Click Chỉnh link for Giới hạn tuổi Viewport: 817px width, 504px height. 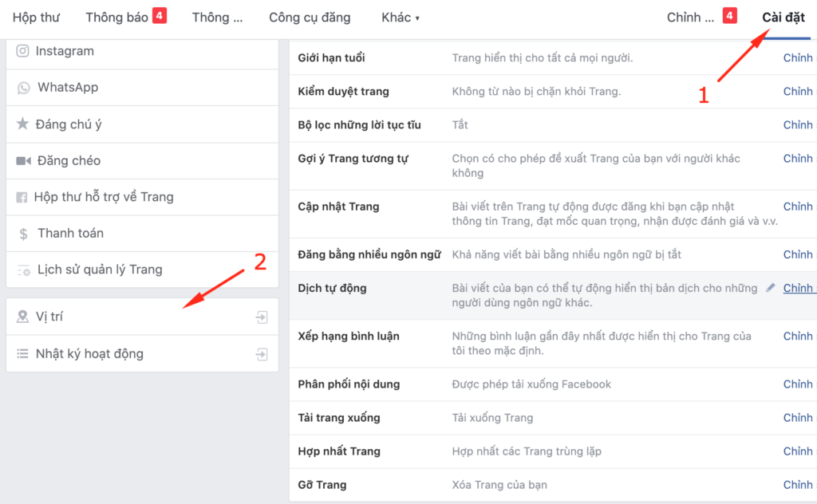click(x=799, y=57)
